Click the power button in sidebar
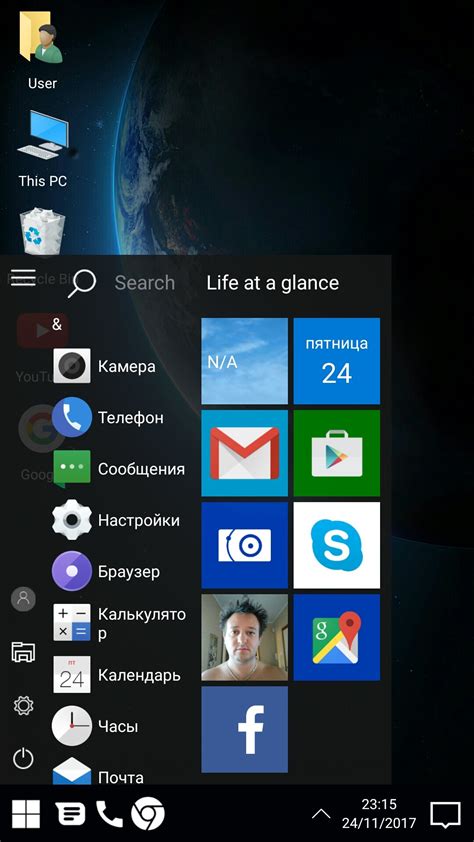The width and height of the screenshot is (474, 842). [x=23, y=758]
